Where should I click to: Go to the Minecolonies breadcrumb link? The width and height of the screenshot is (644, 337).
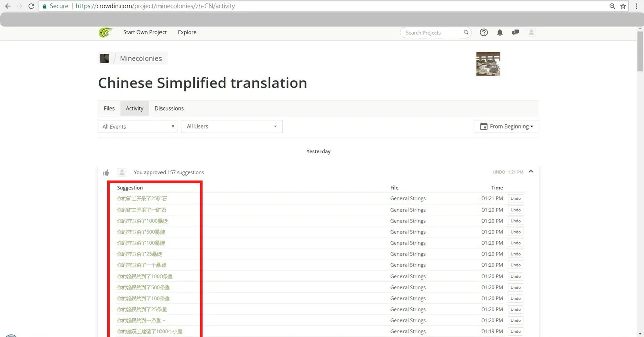tap(141, 58)
